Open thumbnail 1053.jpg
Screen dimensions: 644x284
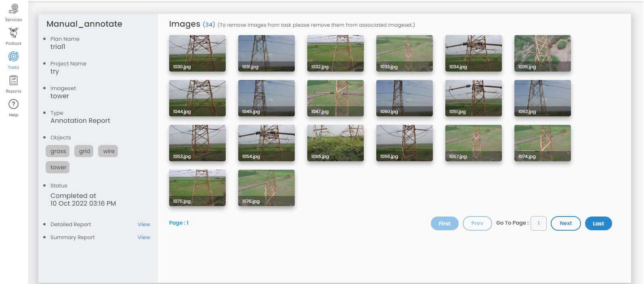coord(197,143)
